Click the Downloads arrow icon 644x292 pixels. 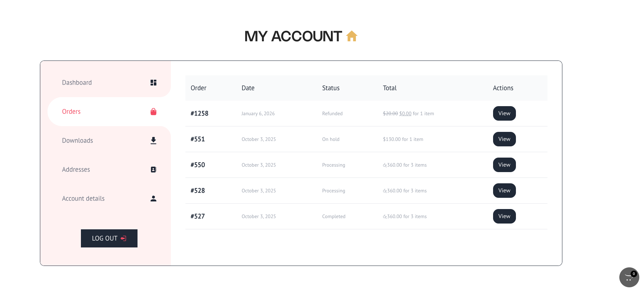(153, 141)
